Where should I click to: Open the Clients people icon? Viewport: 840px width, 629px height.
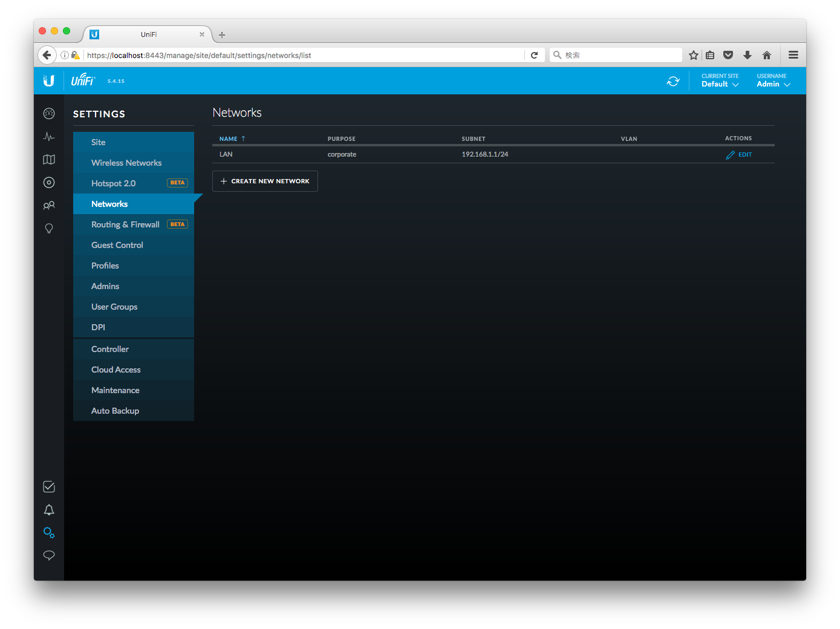pos(49,206)
